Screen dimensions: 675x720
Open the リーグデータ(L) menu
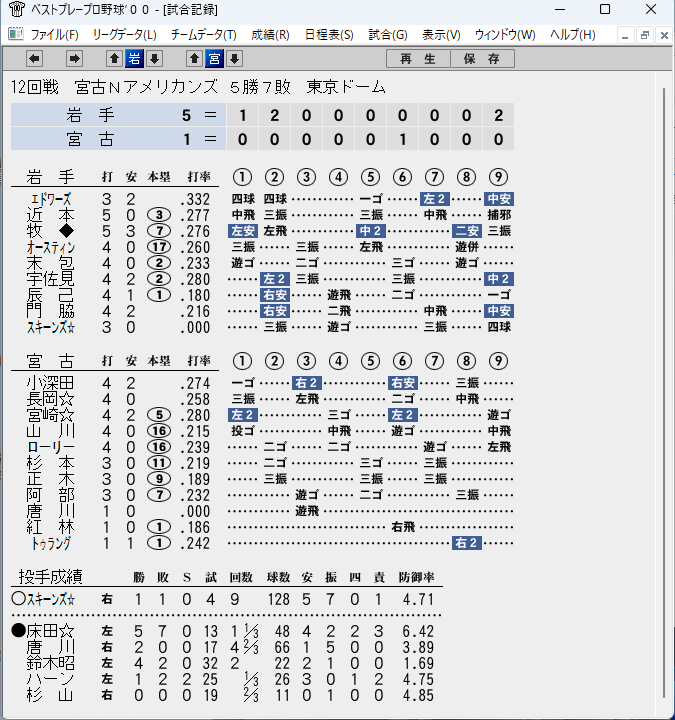tap(124, 34)
